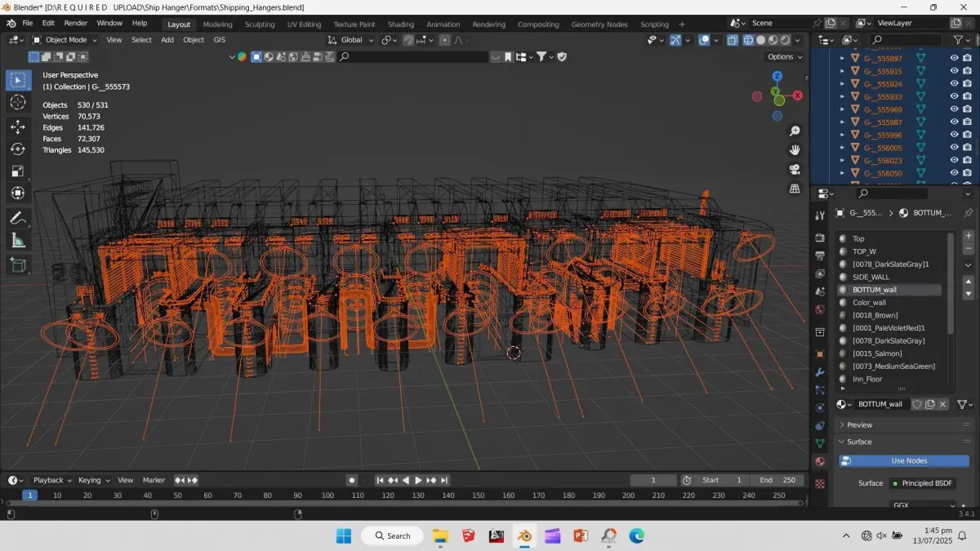Image resolution: width=980 pixels, height=551 pixels.
Task: Open the Material properties tab
Action: point(820,461)
